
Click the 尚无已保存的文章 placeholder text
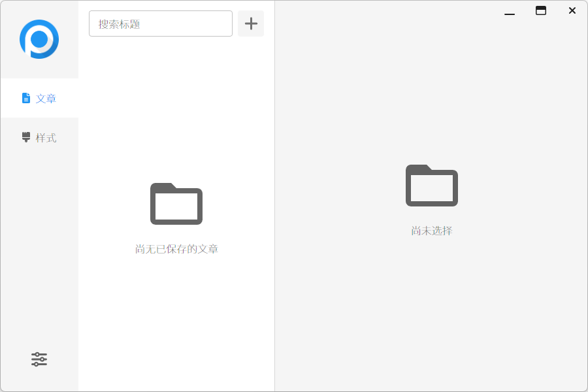(x=176, y=250)
